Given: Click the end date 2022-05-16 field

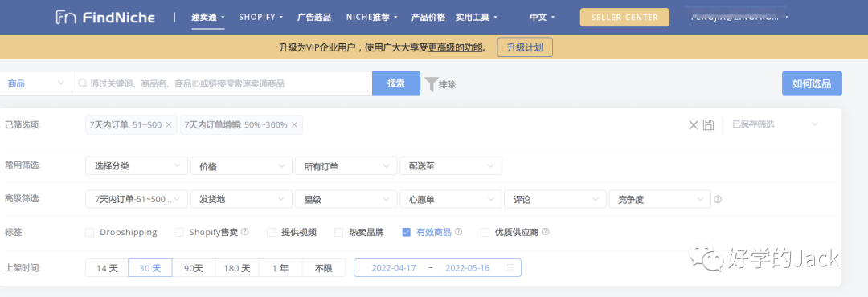Looking at the screenshot, I should click(467, 268).
